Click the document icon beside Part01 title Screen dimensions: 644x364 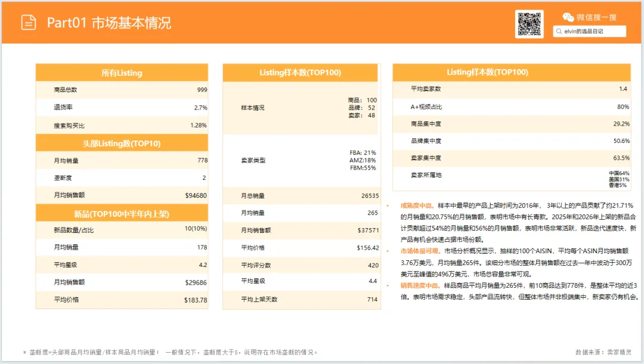click(x=29, y=23)
